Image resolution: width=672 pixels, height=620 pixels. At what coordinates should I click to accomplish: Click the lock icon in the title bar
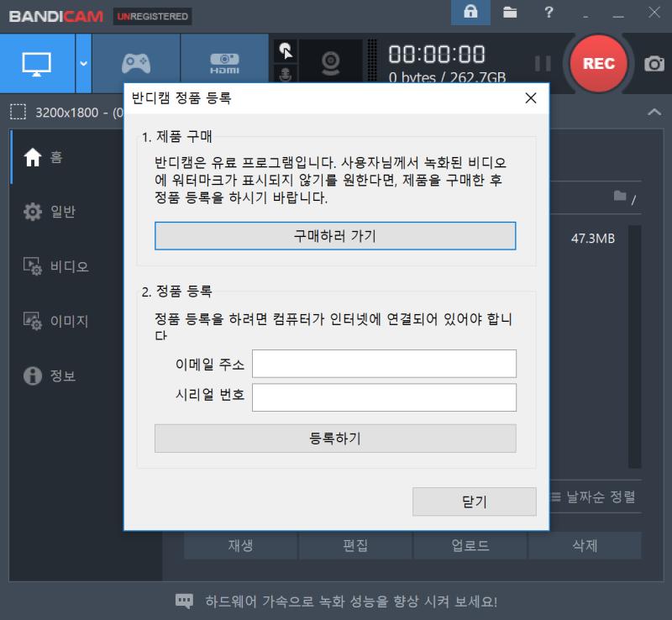point(470,12)
